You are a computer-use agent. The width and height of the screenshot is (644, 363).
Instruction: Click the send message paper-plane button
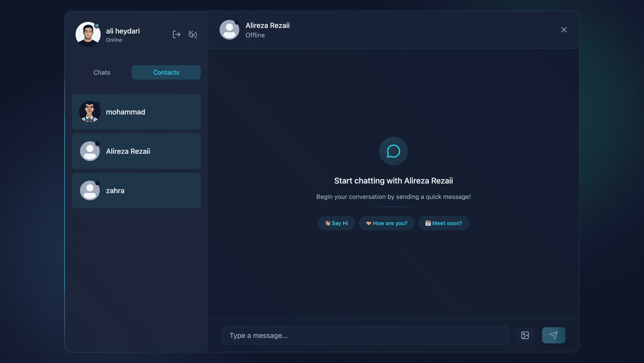click(x=553, y=335)
